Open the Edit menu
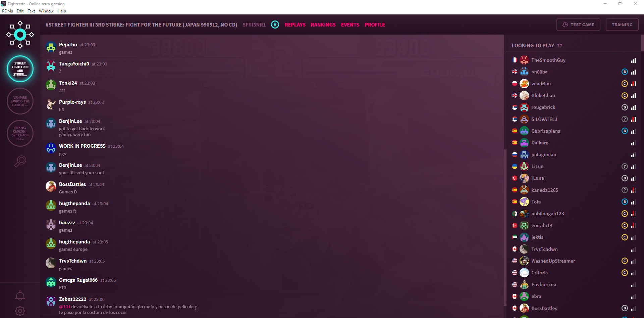Viewport: 644px width, 318px height. click(x=20, y=11)
